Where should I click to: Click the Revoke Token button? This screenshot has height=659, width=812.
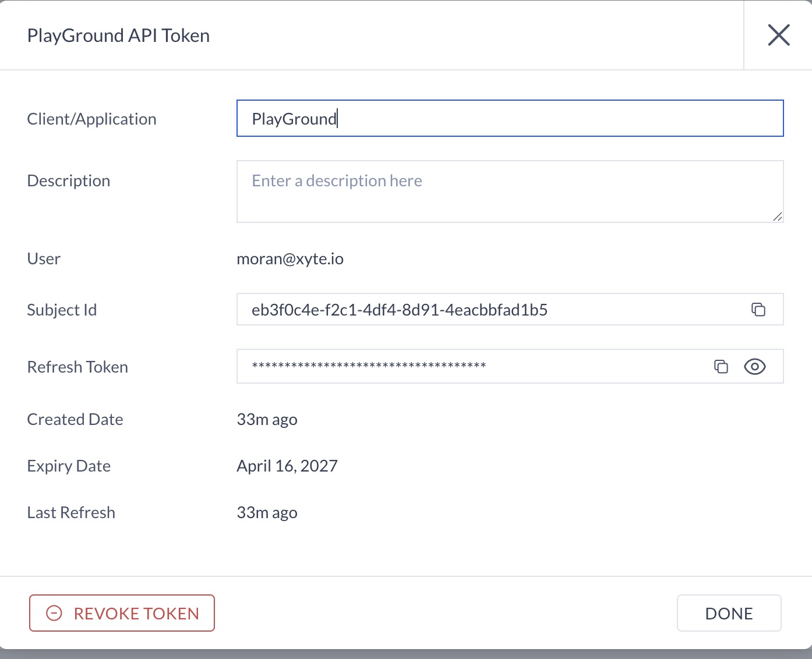pos(122,613)
